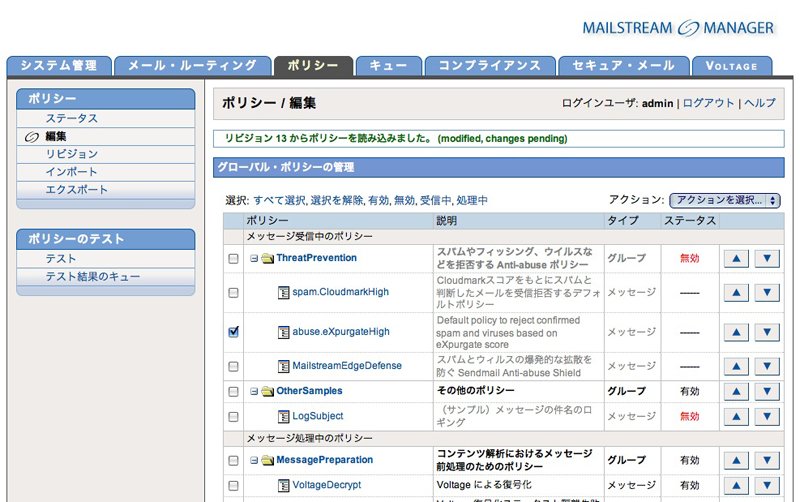Image resolution: width=800 pixels, height=502 pixels.
Task: Click the 無効 selection link
Action: [404, 200]
